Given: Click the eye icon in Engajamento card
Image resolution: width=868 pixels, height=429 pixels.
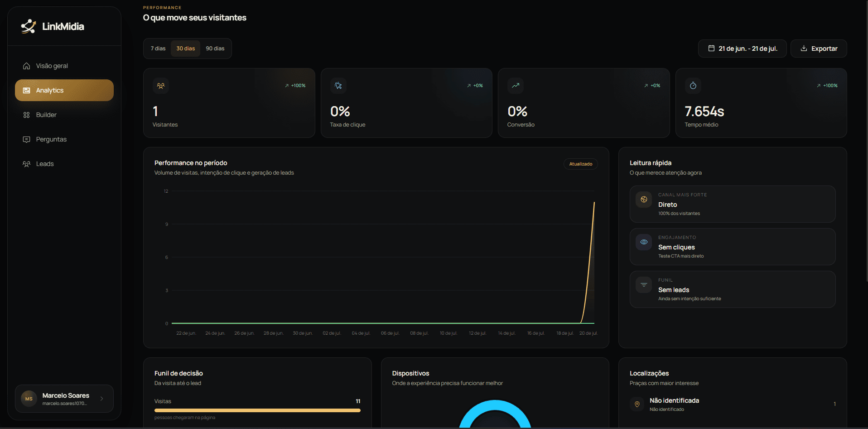Looking at the screenshot, I should [644, 242].
